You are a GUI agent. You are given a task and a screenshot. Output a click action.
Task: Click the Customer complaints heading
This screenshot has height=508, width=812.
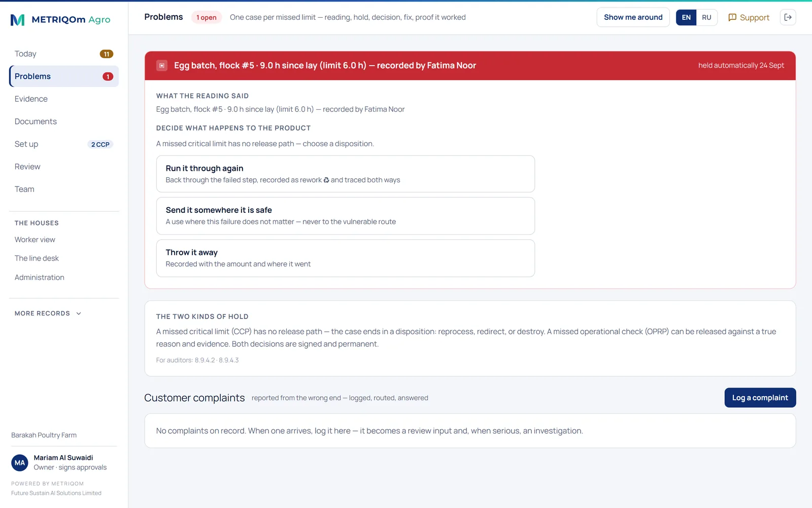point(194,398)
